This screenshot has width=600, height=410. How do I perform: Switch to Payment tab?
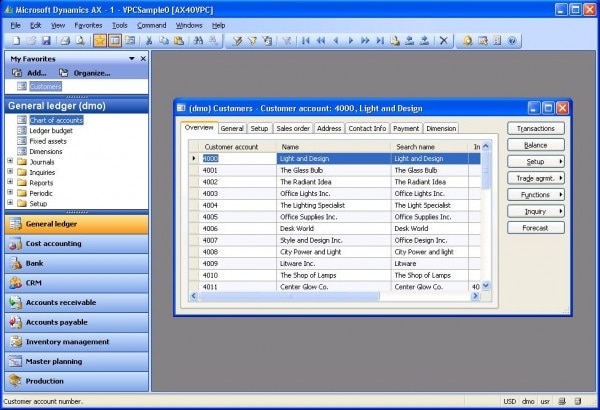coord(406,128)
